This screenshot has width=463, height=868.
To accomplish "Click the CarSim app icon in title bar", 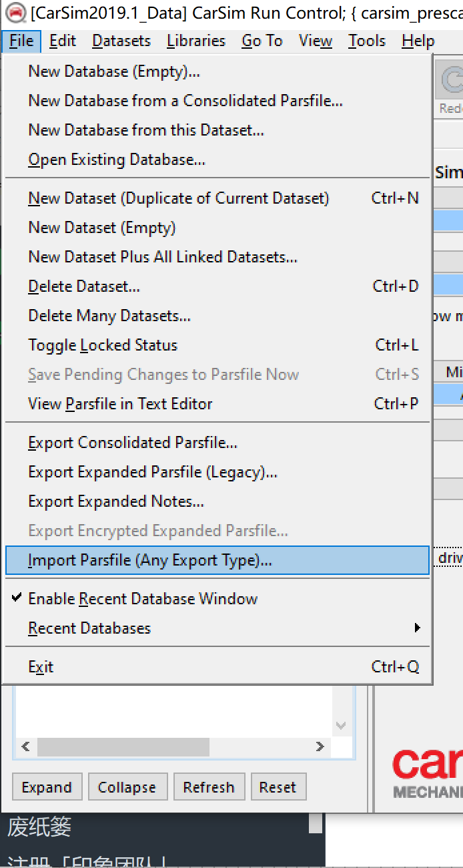I will click(15, 13).
